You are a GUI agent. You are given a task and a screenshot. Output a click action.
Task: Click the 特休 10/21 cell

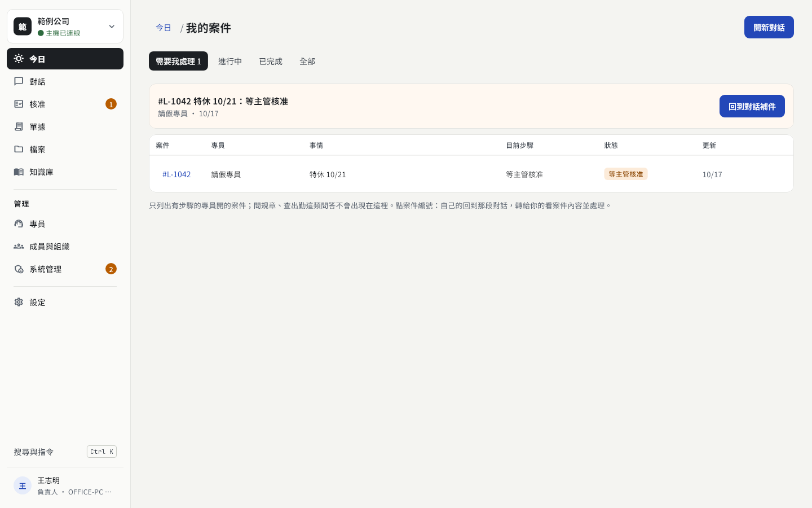coord(328,174)
